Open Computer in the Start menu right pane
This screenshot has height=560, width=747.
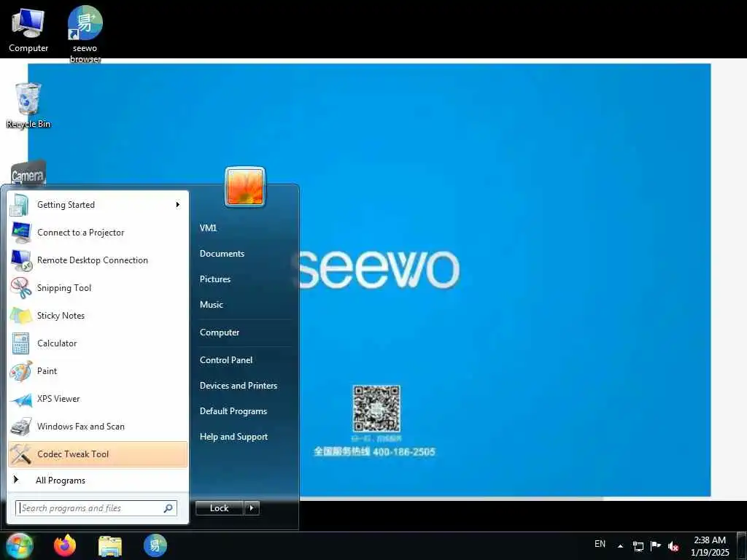coord(220,332)
